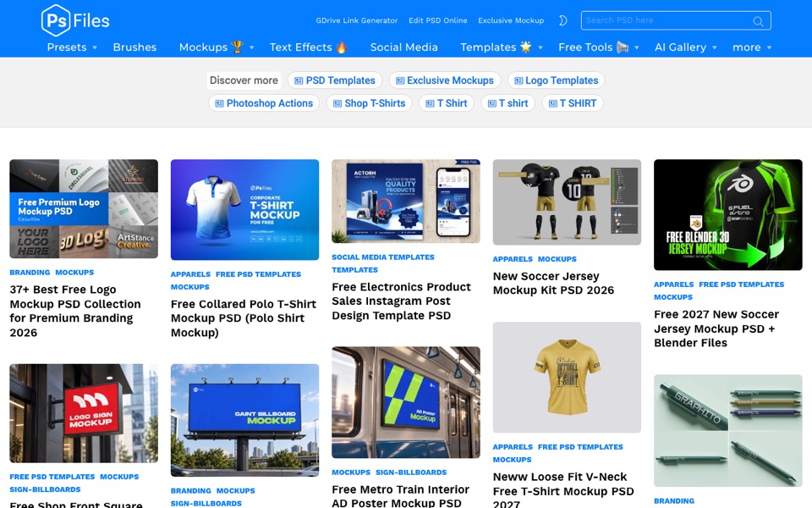Expand the AI Gallery dropdown arrow
Screen dimensions: 812x508
click(715, 47)
